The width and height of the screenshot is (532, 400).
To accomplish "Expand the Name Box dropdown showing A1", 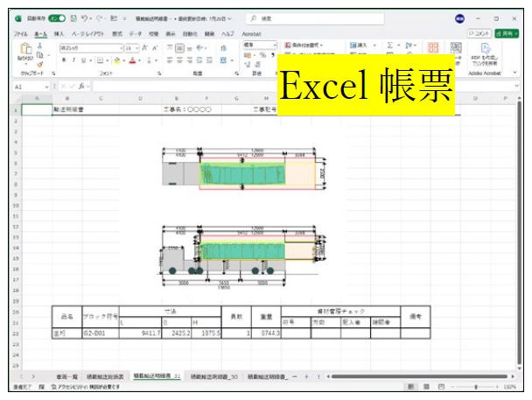I will (44, 88).
